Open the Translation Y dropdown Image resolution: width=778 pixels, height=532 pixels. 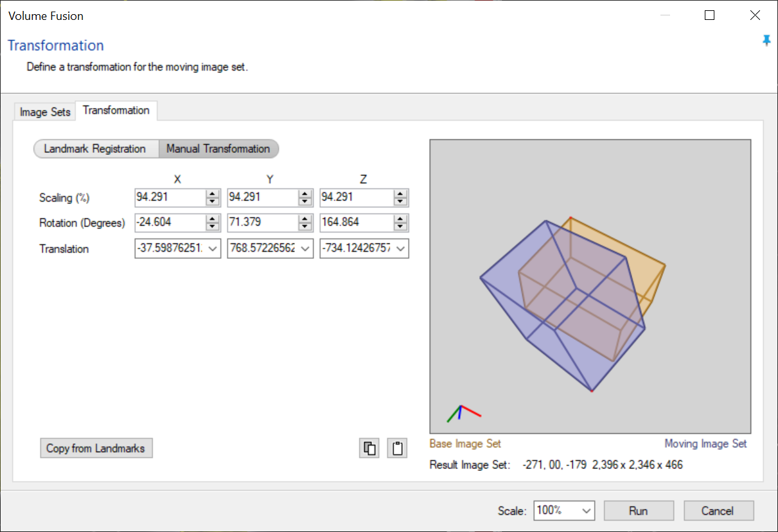(305, 249)
